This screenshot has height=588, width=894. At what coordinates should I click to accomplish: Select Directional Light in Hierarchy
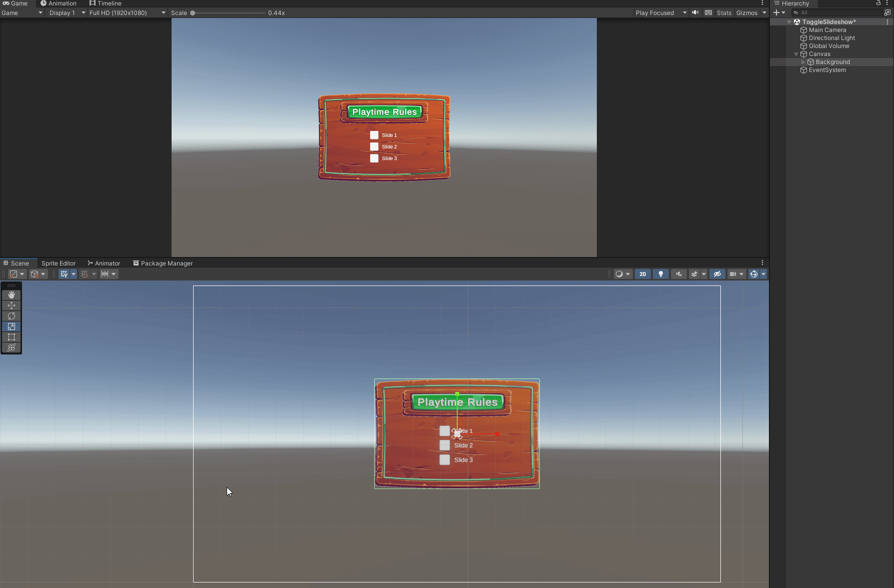coord(831,38)
